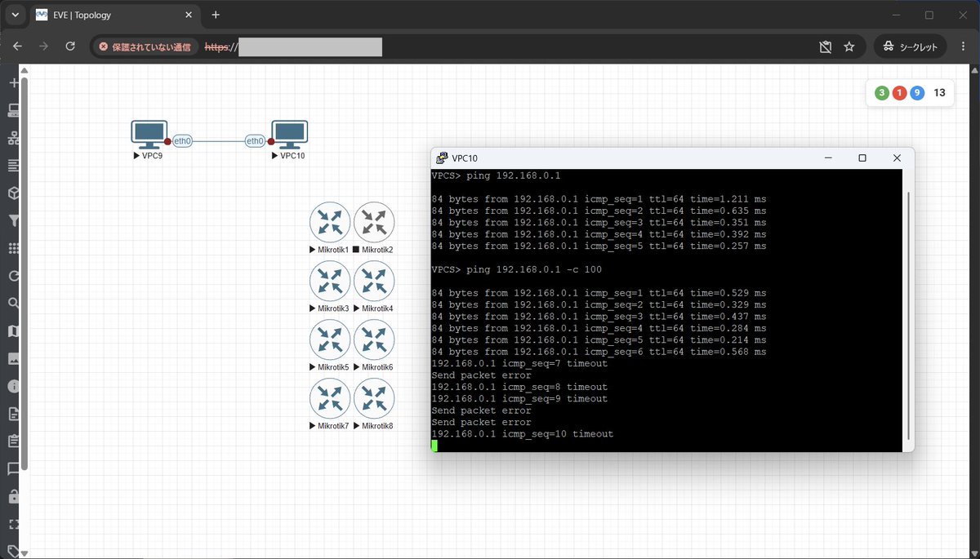Bookmark the page with the star icon
980x559 pixels.
click(x=849, y=47)
